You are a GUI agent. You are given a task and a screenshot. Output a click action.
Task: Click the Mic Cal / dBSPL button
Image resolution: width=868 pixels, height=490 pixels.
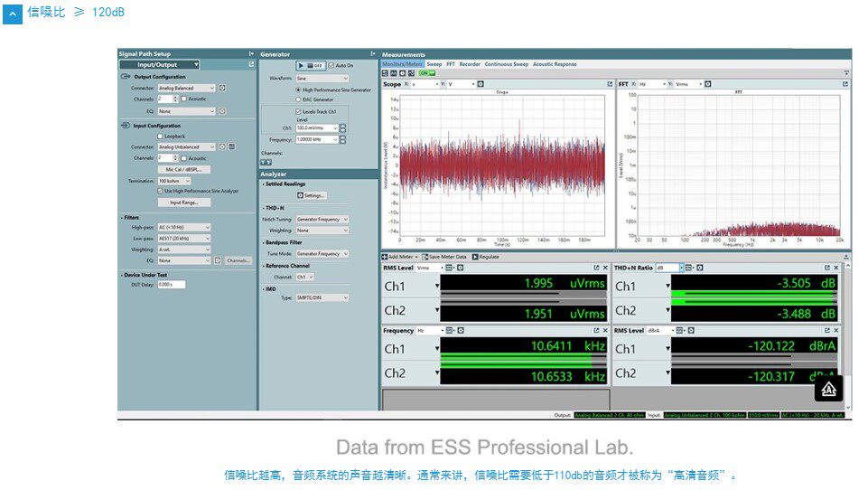pyautogui.click(x=183, y=170)
